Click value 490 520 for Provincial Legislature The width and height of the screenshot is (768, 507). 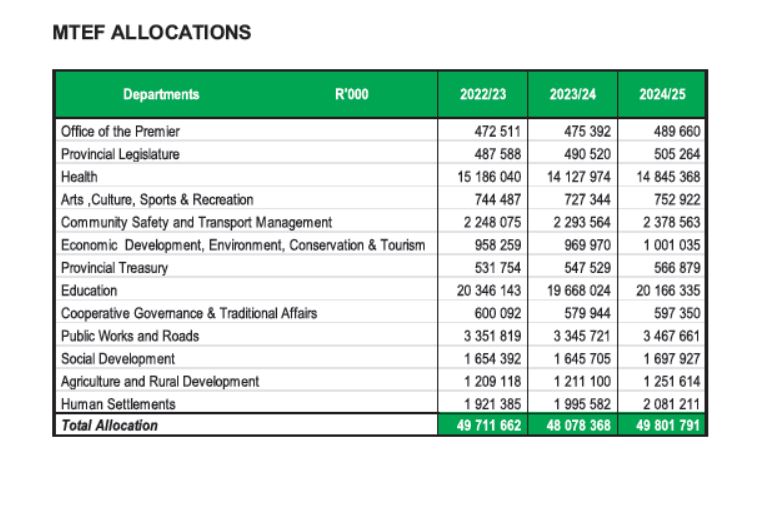pos(587,154)
